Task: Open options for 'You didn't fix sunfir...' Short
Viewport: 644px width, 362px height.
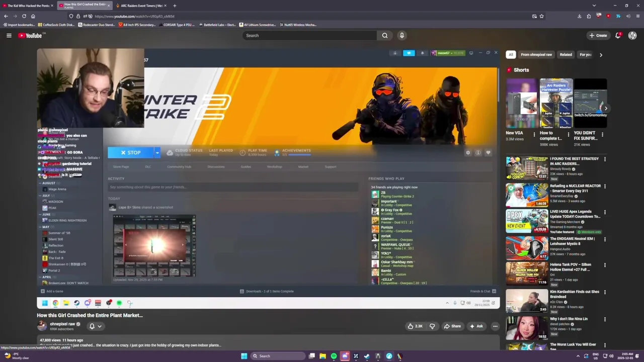Action: point(602,134)
